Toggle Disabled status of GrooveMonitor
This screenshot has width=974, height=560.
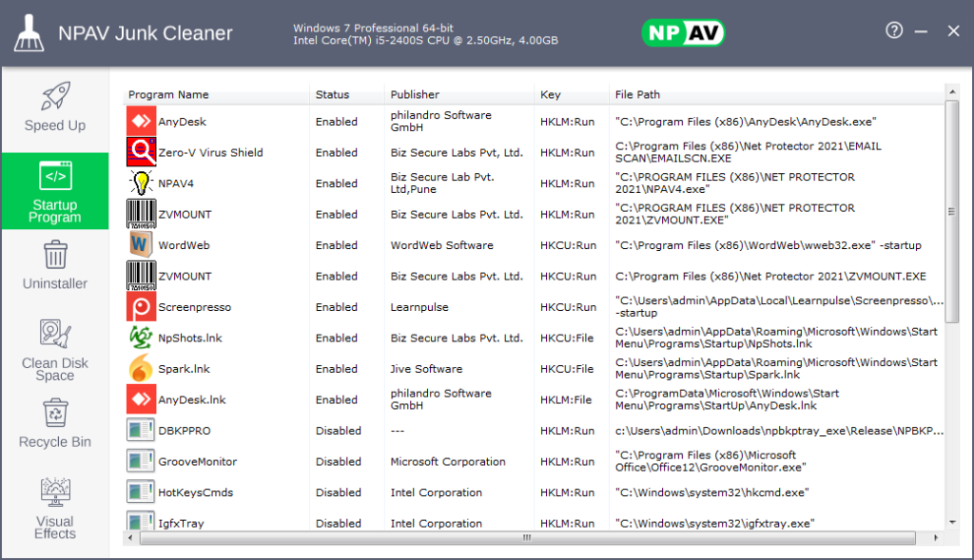pos(339,462)
